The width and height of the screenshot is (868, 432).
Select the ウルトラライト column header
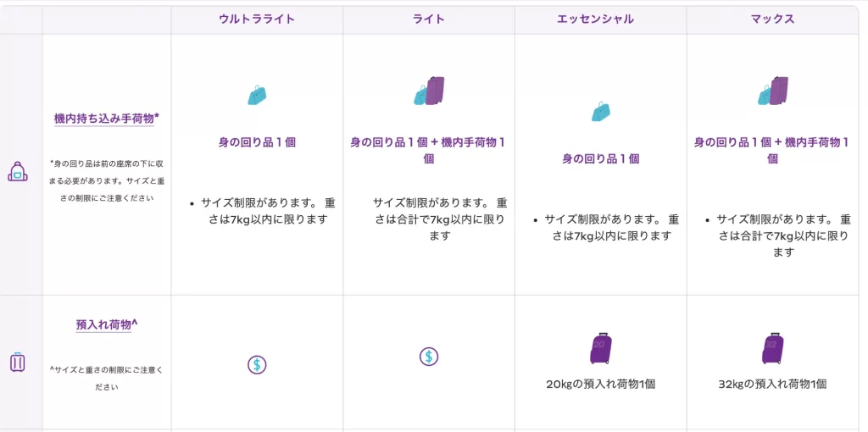[x=257, y=19]
